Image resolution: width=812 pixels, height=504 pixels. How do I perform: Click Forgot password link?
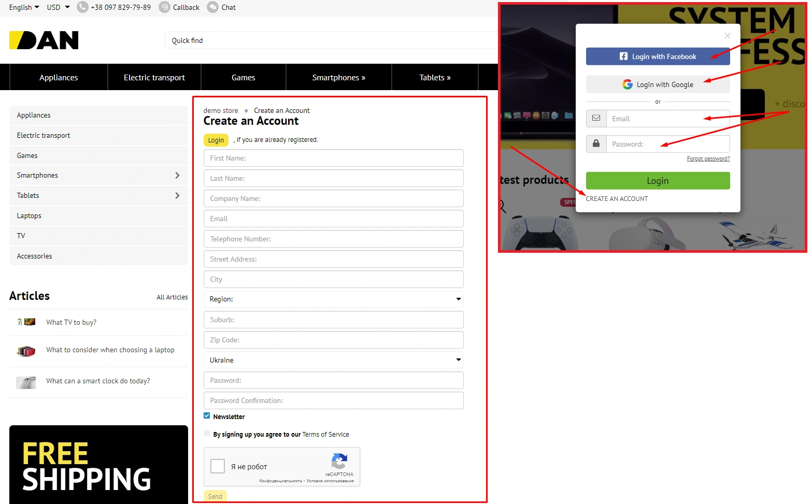pos(708,159)
